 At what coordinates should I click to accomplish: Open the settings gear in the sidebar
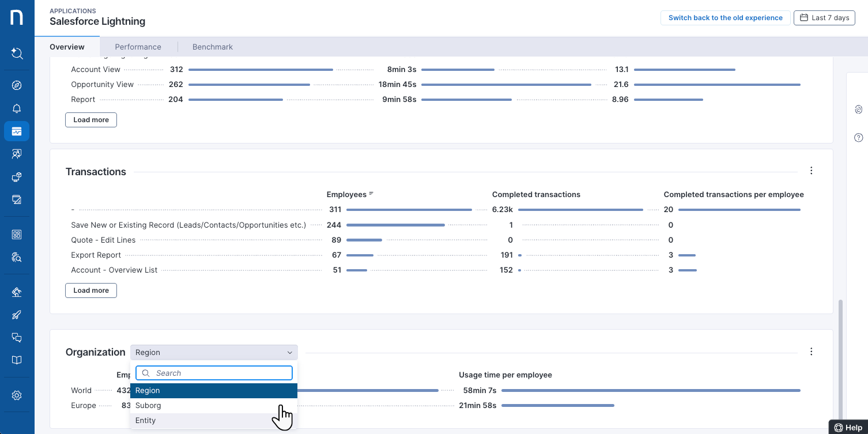click(x=17, y=395)
